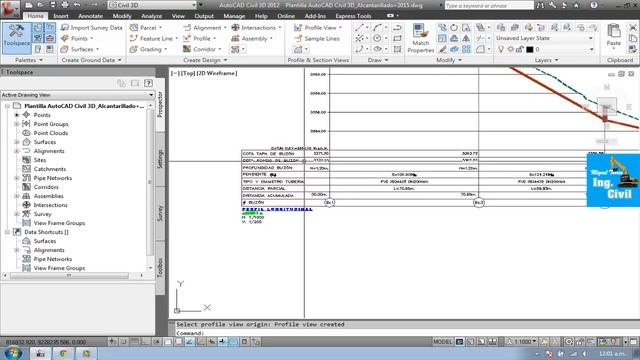Select the Arc draw tool
The height and width of the screenshot is (360, 640).
pyautogui.click(x=377, y=27)
